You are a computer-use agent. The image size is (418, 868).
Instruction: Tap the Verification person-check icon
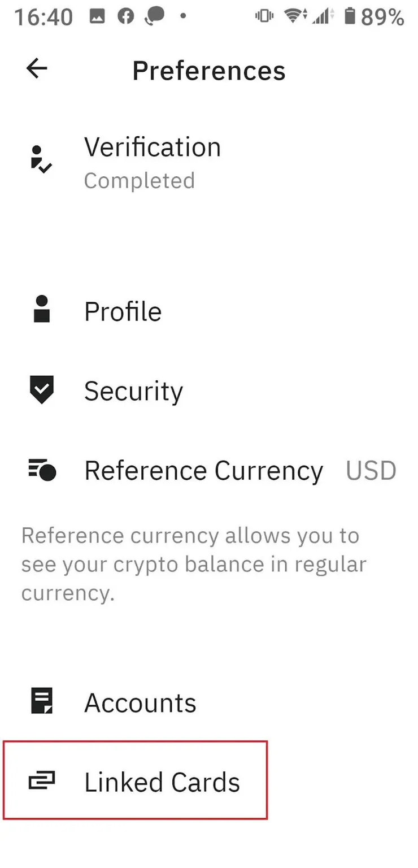41,159
